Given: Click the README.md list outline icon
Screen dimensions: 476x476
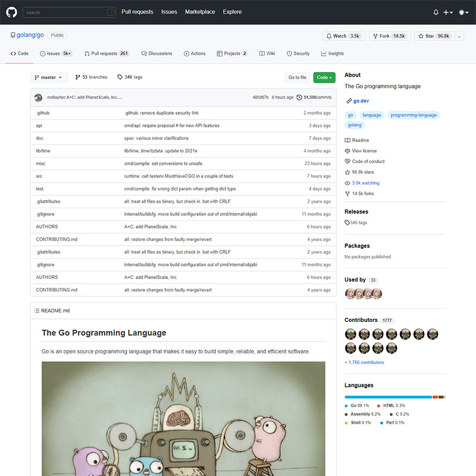Looking at the screenshot, I should [37, 311].
